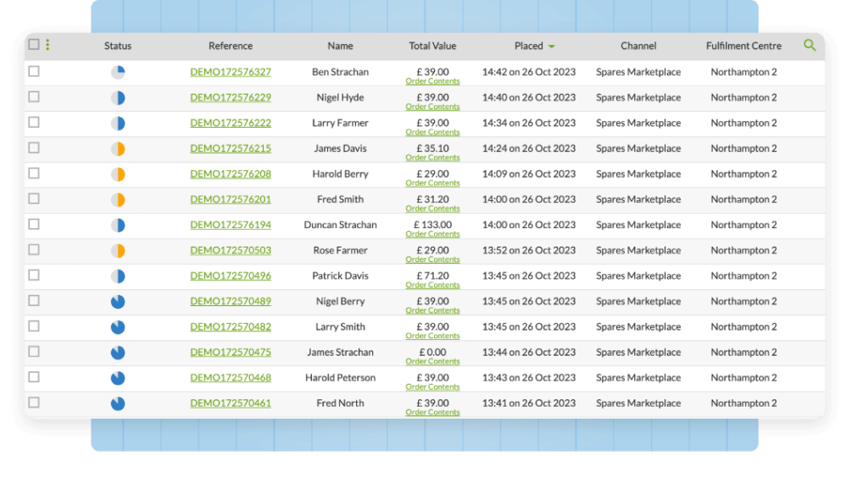Image resolution: width=868 pixels, height=478 pixels.
Task: Click the 13:52 on 26 Oct 2023 cell
Action: pos(529,250)
